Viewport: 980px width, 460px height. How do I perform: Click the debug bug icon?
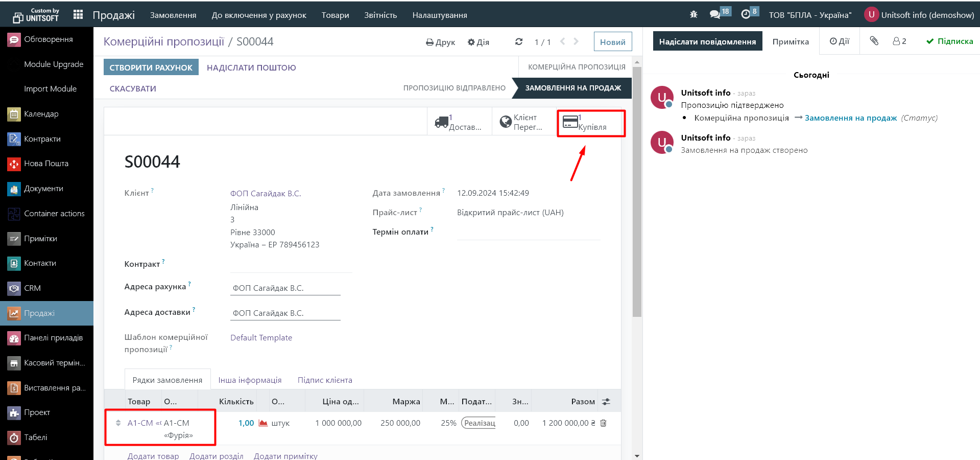coord(694,15)
